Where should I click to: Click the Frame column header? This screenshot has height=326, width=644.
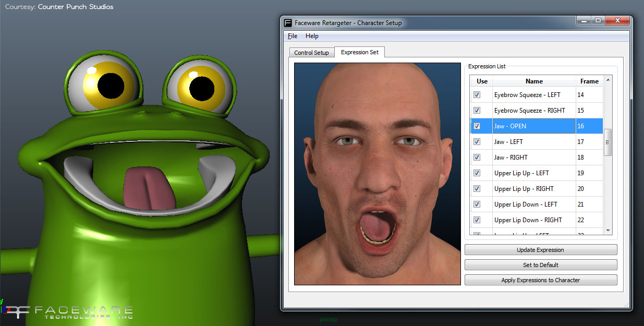click(x=589, y=81)
